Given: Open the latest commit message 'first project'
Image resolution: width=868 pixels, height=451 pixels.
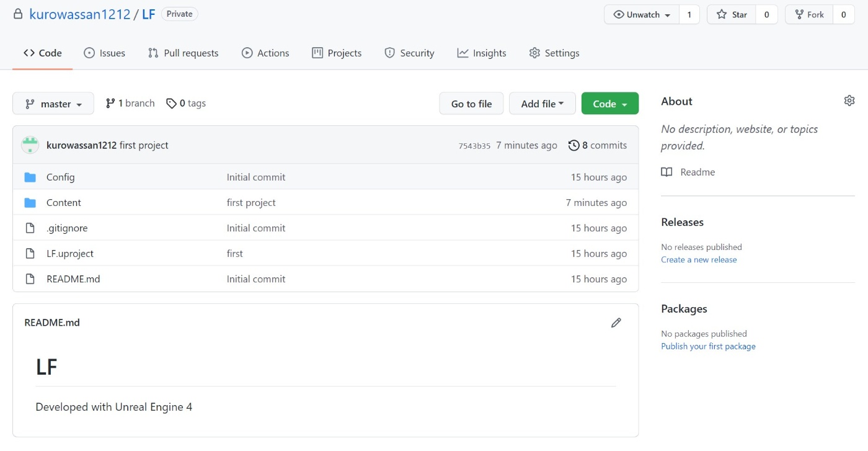Looking at the screenshot, I should point(144,145).
